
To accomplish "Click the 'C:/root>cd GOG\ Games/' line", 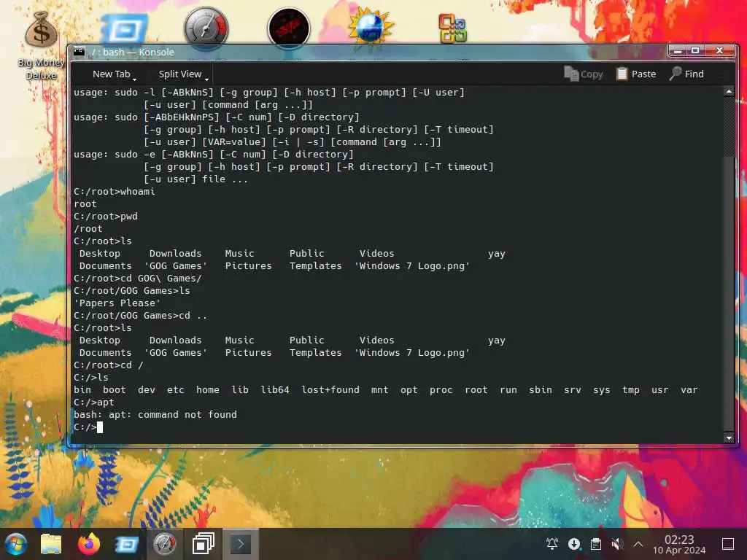I will [138, 278].
